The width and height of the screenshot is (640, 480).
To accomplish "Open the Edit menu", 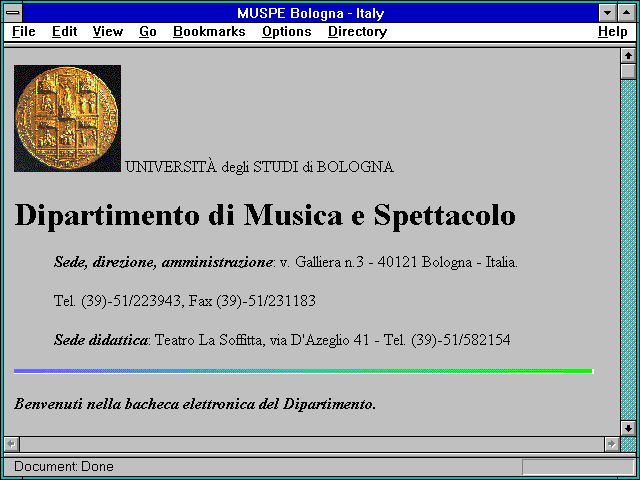I will click(x=64, y=31).
